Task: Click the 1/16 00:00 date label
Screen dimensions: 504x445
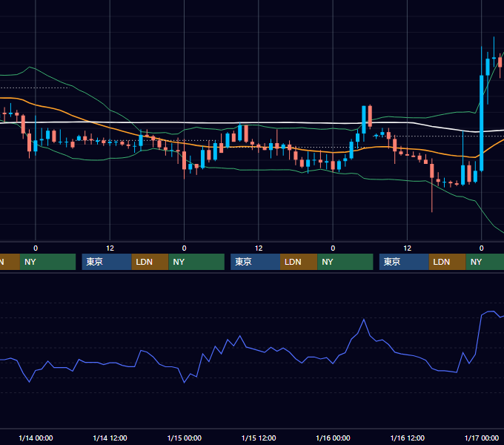Action: point(333,438)
